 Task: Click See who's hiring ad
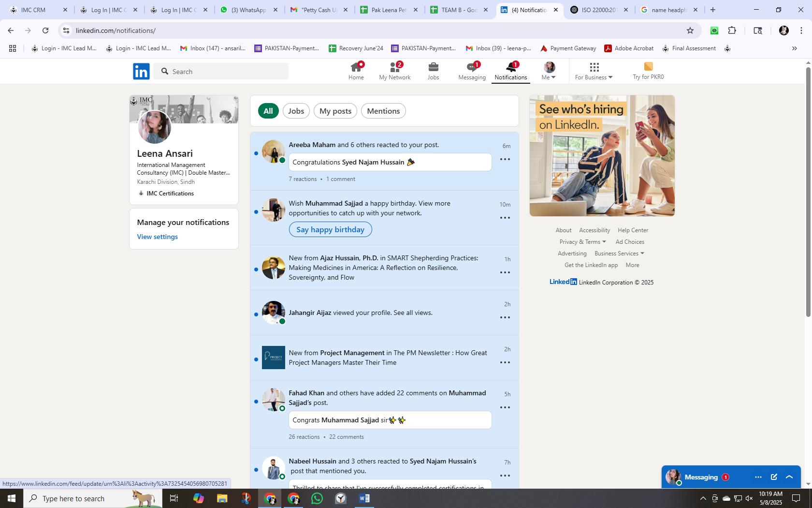(x=602, y=155)
